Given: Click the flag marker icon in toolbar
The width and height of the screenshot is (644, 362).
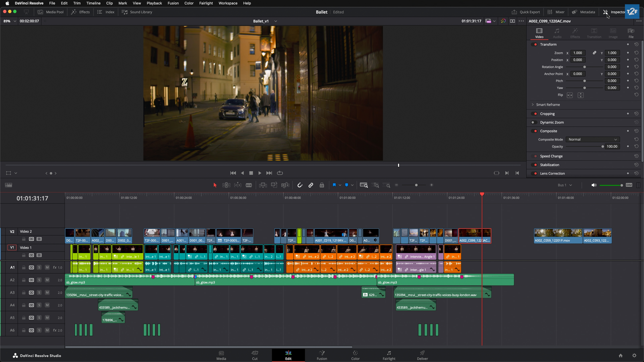Looking at the screenshot, I should (334, 185).
